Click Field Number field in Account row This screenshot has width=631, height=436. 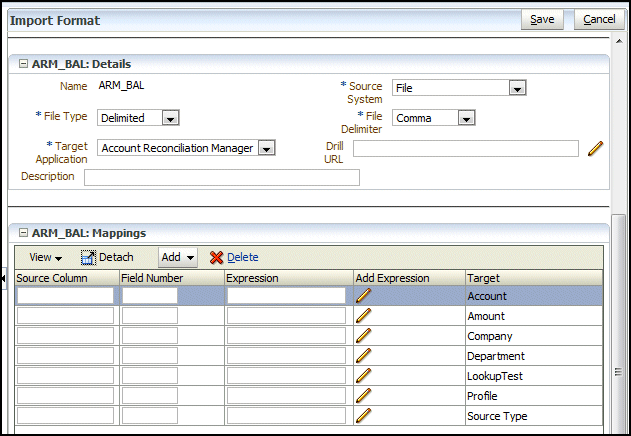tap(150, 295)
